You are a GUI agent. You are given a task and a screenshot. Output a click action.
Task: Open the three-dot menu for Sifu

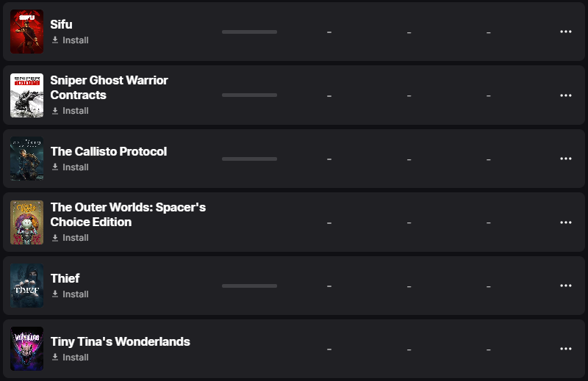point(565,32)
